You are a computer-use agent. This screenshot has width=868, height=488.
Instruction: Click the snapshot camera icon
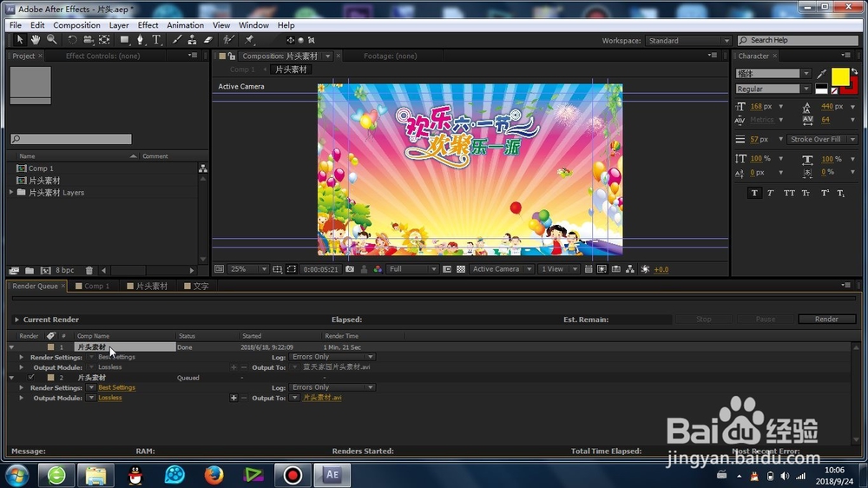coord(350,269)
